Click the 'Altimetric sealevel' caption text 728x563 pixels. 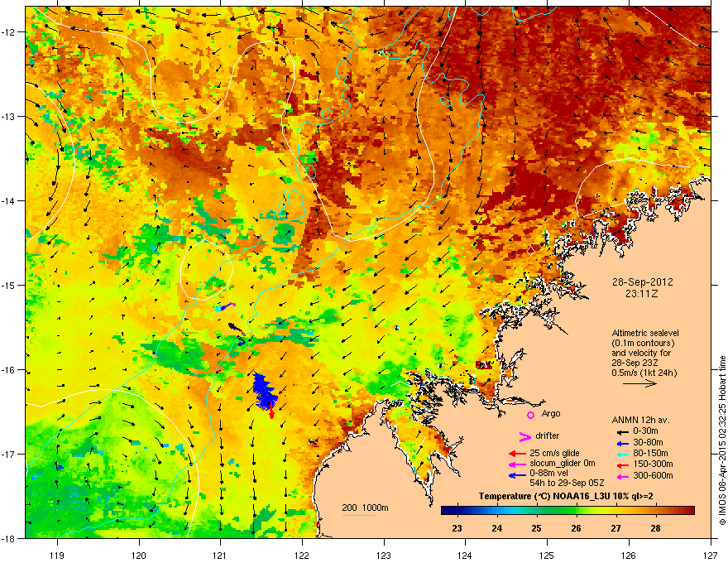click(645, 333)
